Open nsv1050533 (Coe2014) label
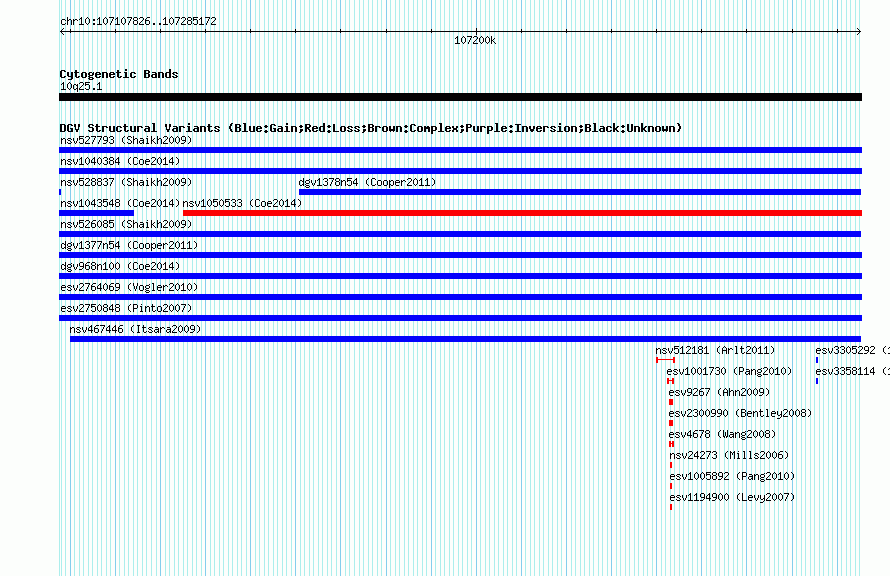This screenshot has width=890, height=576. [242, 203]
